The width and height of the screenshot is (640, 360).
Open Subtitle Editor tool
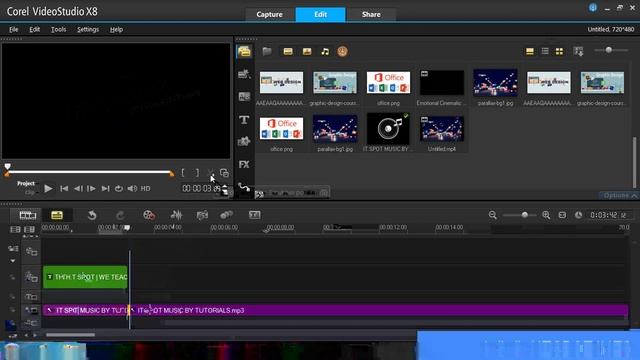[x=254, y=215]
